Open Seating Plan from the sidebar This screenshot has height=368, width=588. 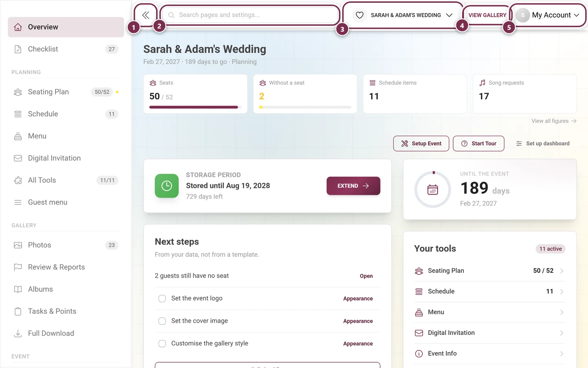66,92
